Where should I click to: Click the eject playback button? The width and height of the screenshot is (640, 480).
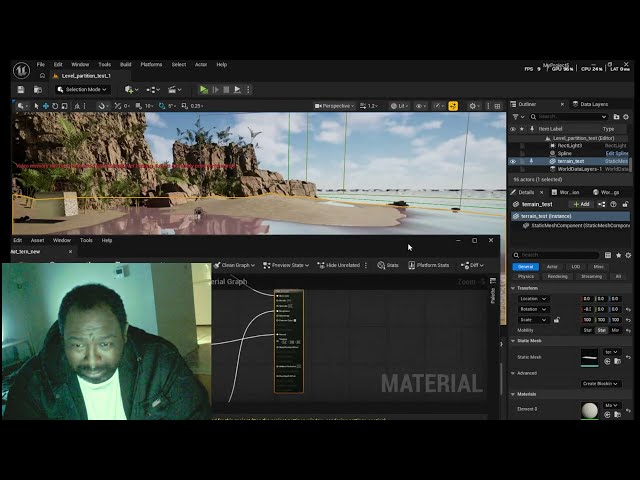pyautogui.click(x=237, y=89)
